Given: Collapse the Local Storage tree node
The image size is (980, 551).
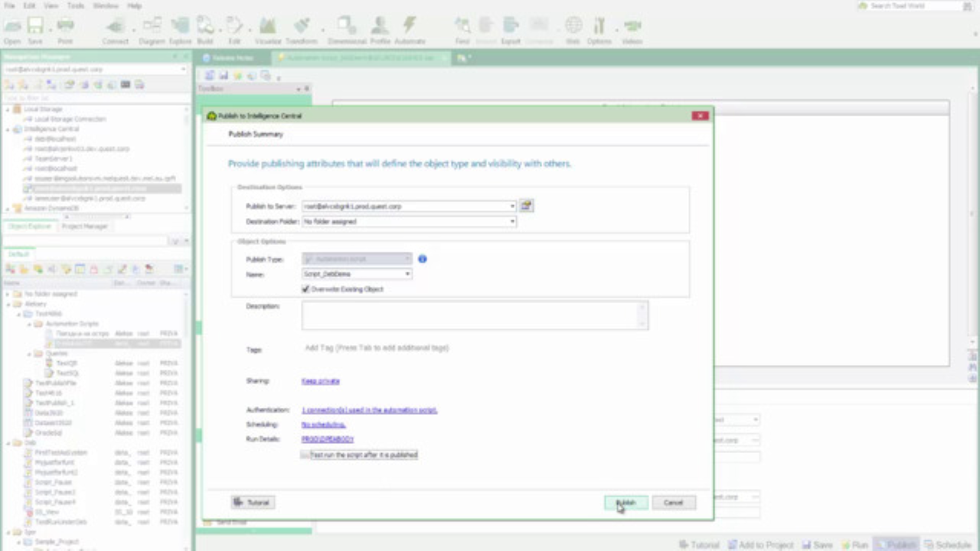Looking at the screenshot, I should tap(8, 109).
